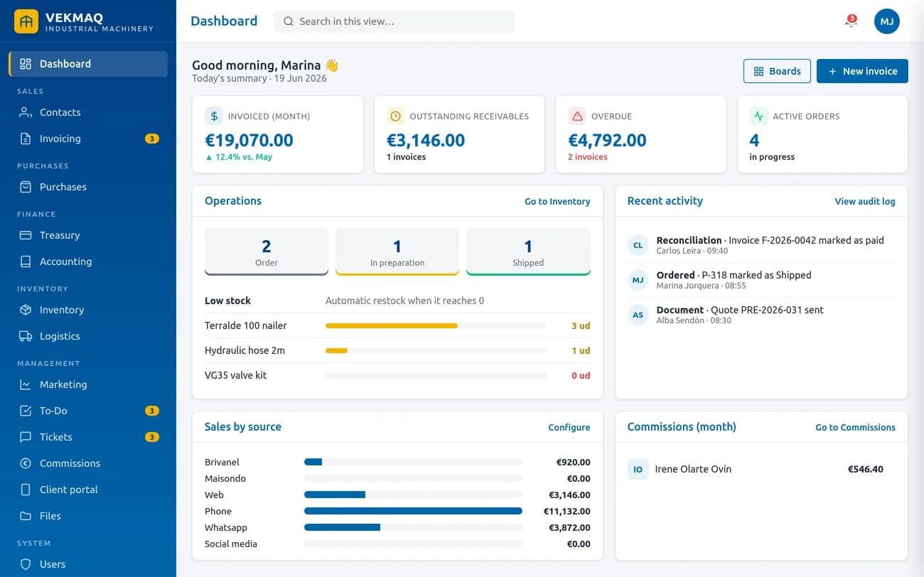Viewport: 924px width, 577px height.
Task: Click the Reconciliation activity entry text
Action: pos(770,240)
